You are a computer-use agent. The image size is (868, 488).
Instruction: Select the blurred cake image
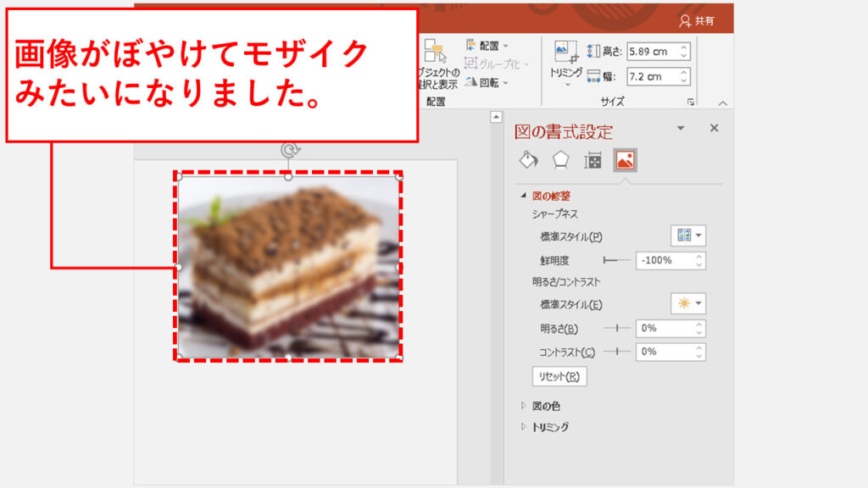pos(288,267)
